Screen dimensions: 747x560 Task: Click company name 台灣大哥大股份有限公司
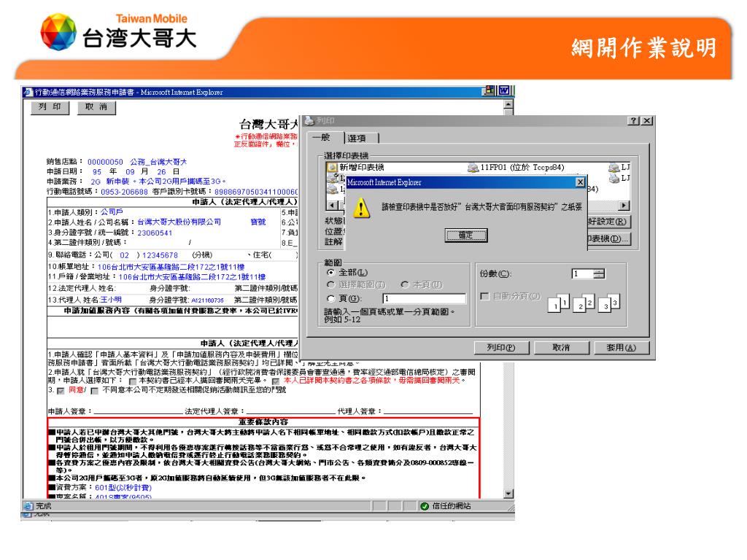click(179, 222)
